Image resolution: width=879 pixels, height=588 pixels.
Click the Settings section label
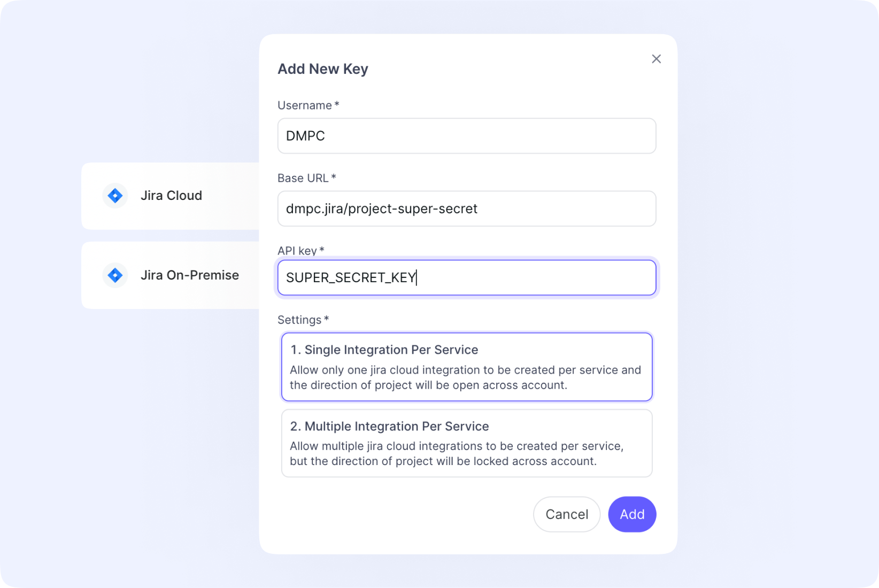(299, 320)
